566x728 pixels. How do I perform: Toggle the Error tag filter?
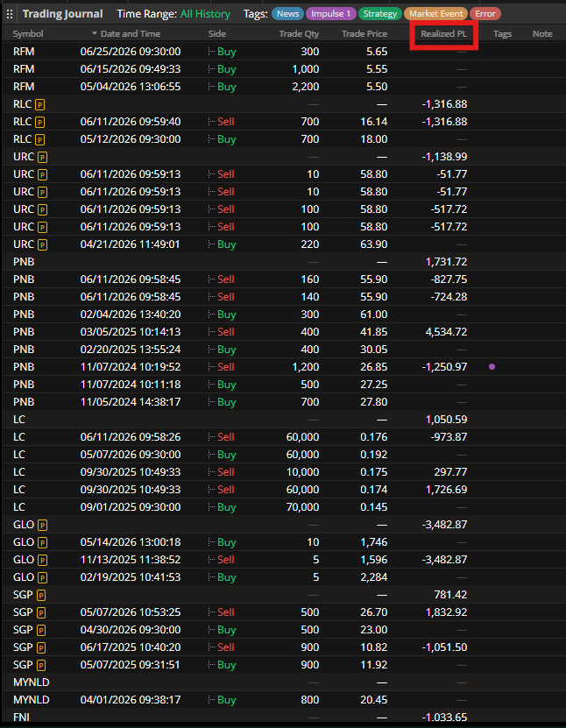tap(485, 14)
